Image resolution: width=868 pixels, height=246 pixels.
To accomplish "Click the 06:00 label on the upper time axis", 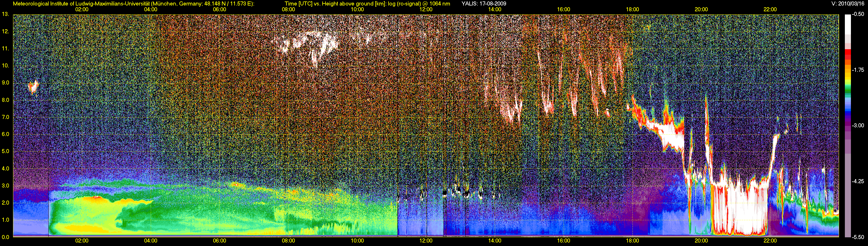I will 219,10.
